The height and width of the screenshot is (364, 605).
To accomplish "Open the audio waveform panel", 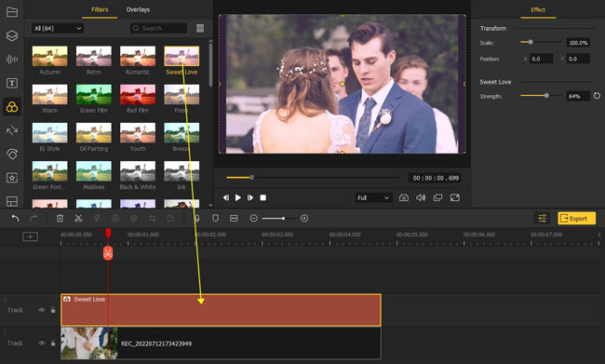I will (12, 59).
